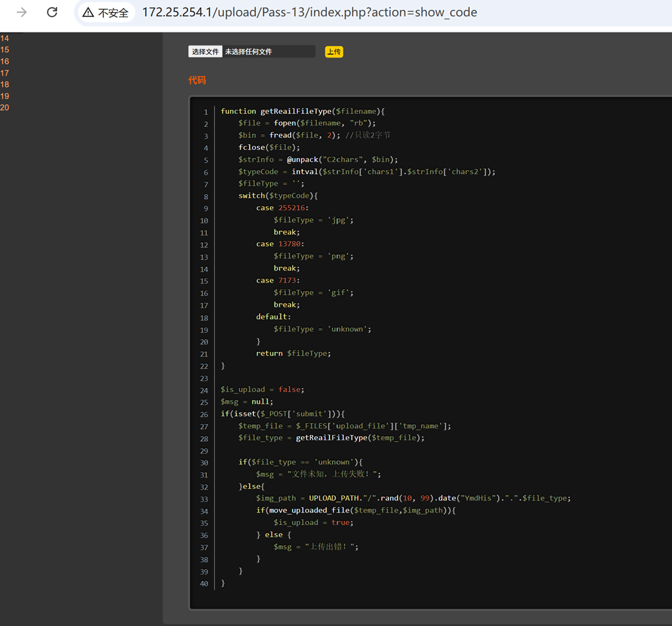Click the 上传出错 message line

click(316, 547)
